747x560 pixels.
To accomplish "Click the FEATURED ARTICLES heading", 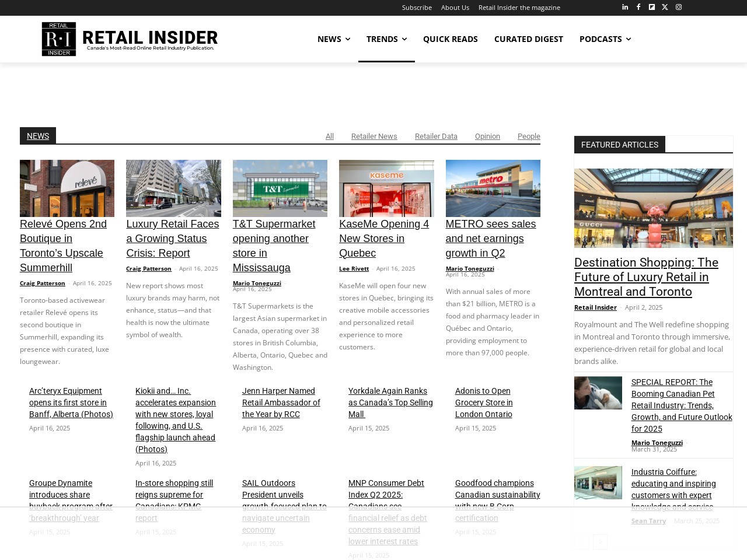I will 620,145.
